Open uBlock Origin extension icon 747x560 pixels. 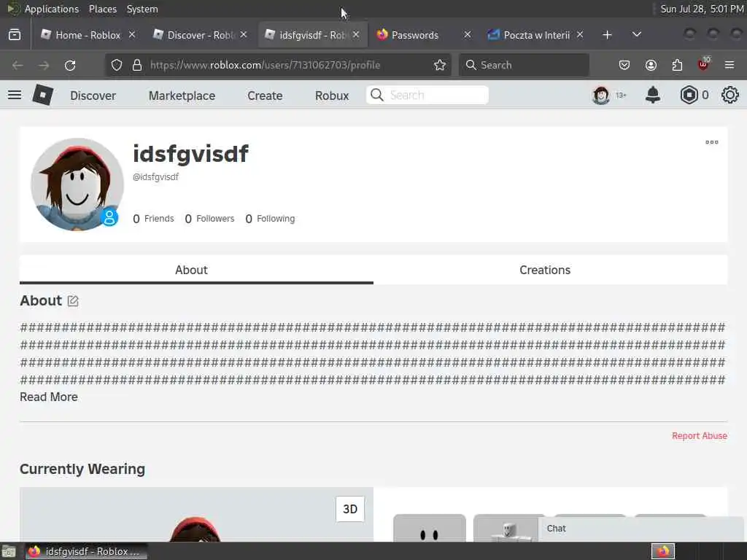(x=703, y=64)
